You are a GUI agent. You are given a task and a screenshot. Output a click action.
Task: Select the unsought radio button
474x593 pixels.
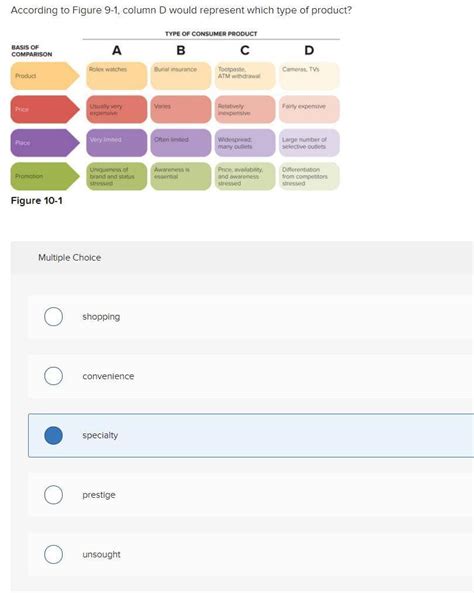(x=53, y=554)
